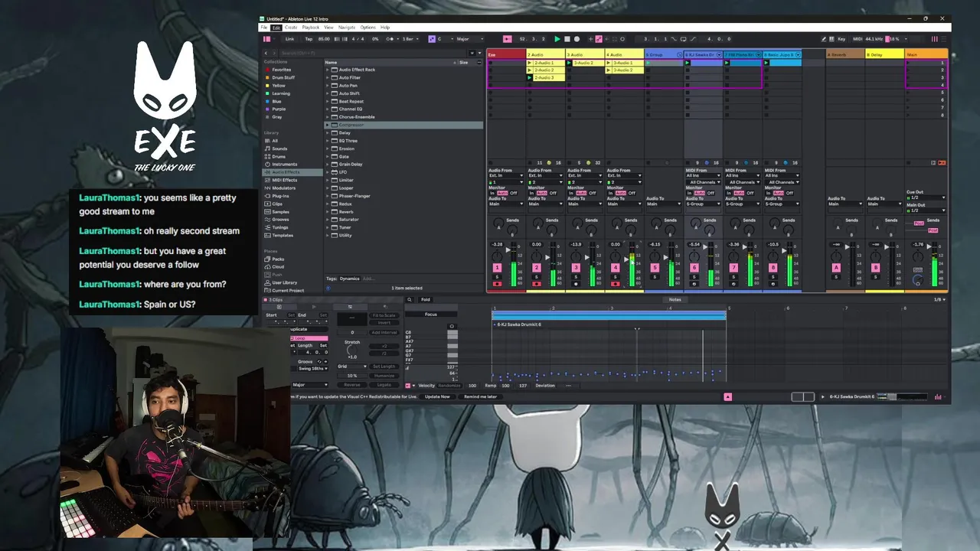Select the Favorites collection
This screenshot has height=551, width=980.
click(281, 70)
